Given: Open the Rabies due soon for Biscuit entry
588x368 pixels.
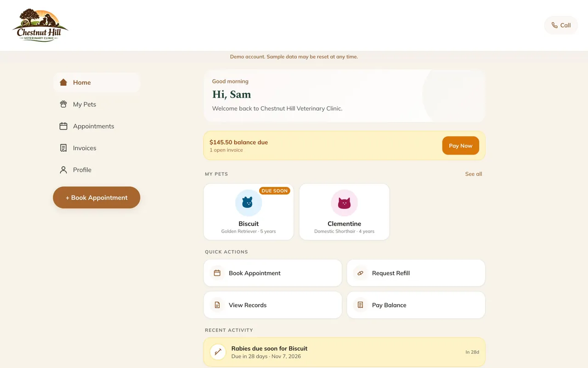Looking at the screenshot, I should [344, 352].
